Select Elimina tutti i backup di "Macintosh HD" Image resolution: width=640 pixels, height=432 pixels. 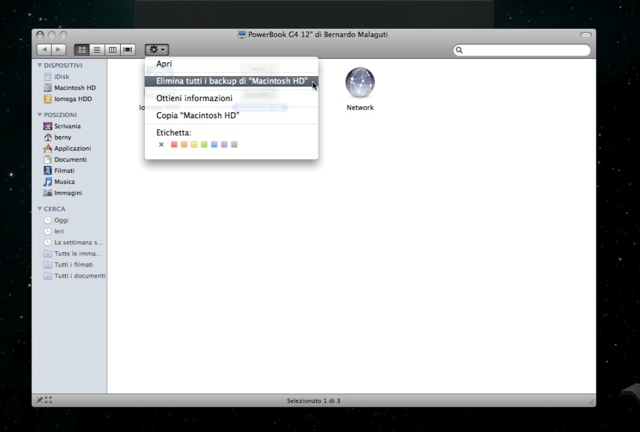click(x=231, y=81)
